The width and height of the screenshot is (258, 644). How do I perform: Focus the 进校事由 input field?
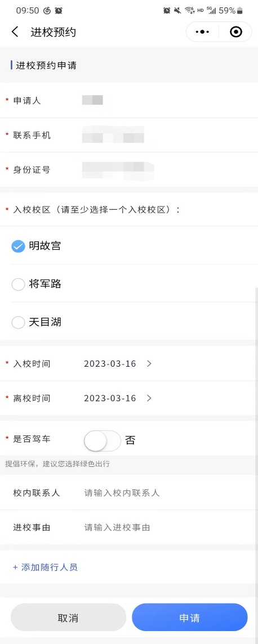click(166, 528)
